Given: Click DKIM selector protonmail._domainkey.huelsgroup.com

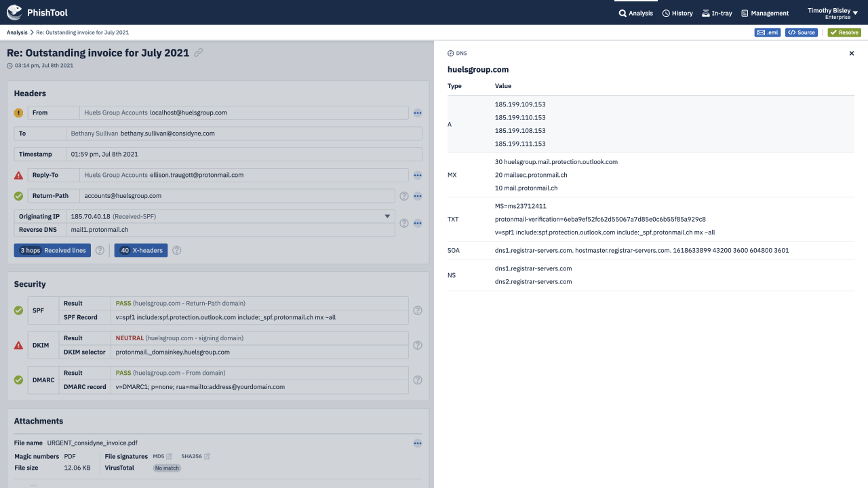Looking at the screenshot, I should click(x=173, y=352).
